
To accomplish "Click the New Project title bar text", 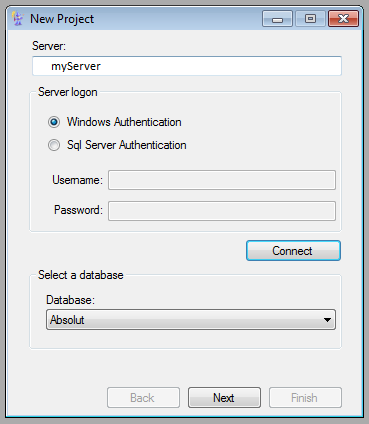I will click(62, 19).
